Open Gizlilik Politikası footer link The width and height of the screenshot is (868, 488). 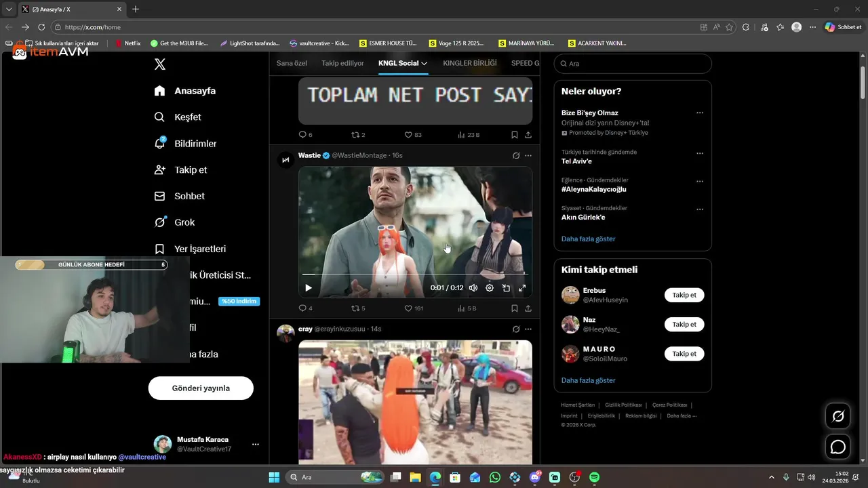[623, 405]
